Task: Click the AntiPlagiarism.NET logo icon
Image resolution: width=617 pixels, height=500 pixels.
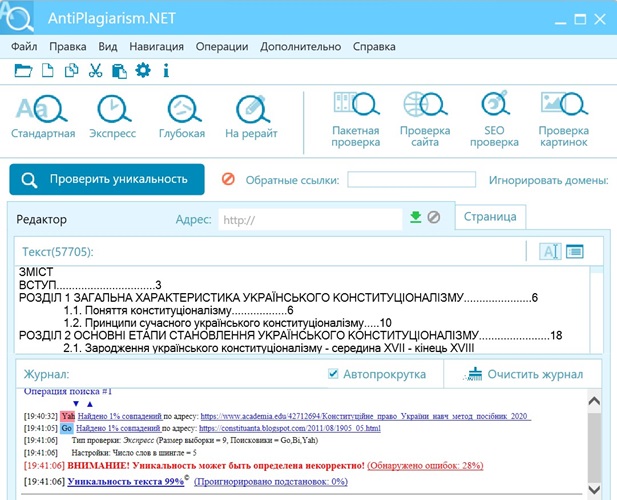Action: pyautogui.click(x=17, y=17)
